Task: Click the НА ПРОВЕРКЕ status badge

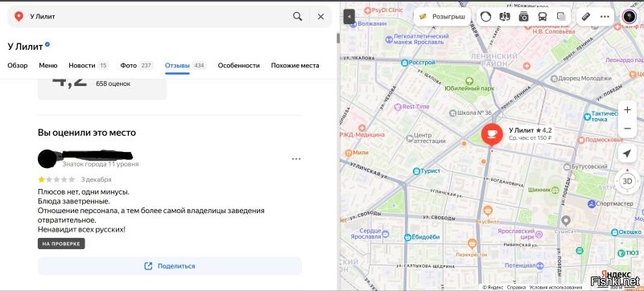Action: 61,244
